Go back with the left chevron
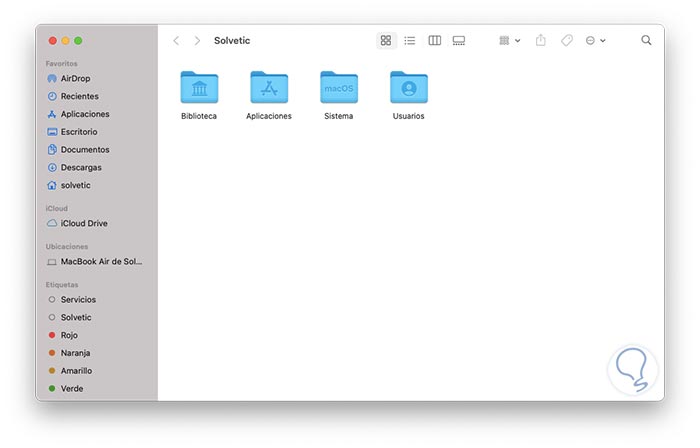This screenshot has width=700, height=448. [x=176, y=41]
